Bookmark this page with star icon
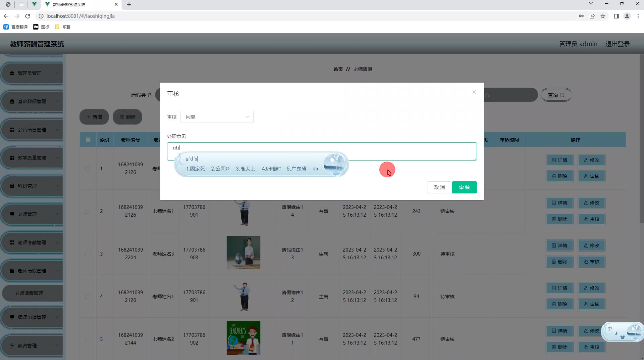The image size is (644, 360). click(x=603, y=16)
